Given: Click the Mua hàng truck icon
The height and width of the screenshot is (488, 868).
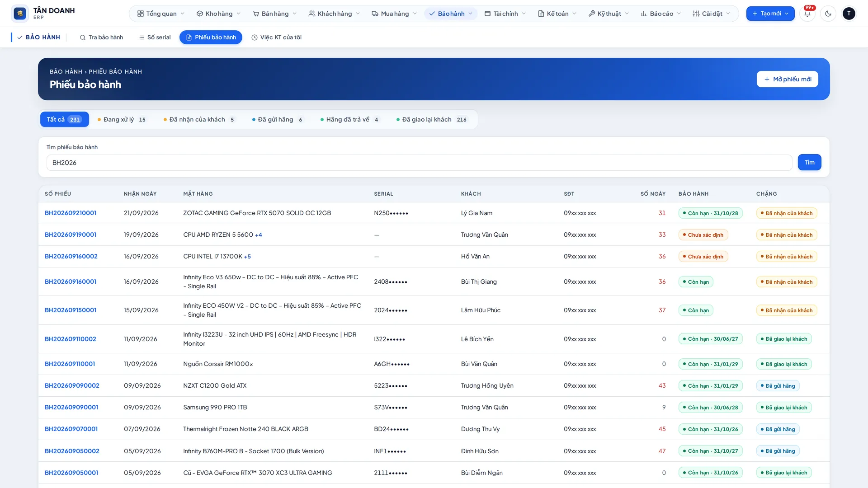Looking at the screenshot, I should 375,14.
